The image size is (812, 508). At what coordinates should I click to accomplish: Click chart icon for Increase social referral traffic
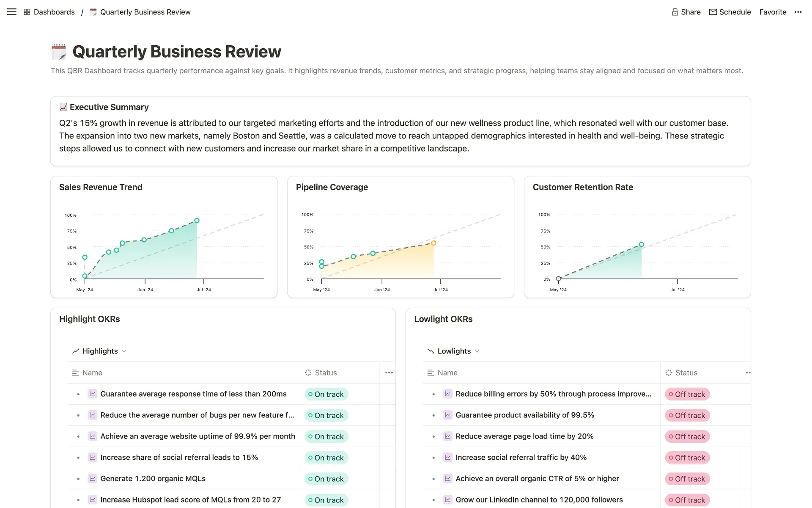(x=448, y=457)
